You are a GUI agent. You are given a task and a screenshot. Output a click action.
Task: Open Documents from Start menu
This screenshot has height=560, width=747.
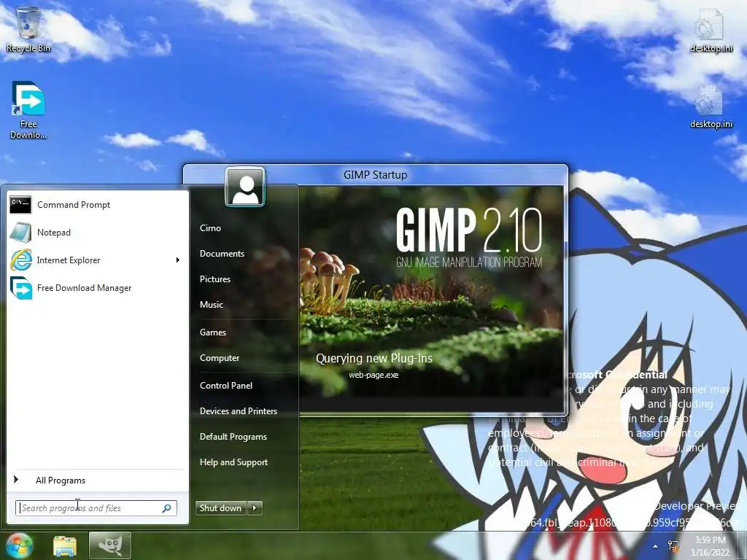click(222, 254)
